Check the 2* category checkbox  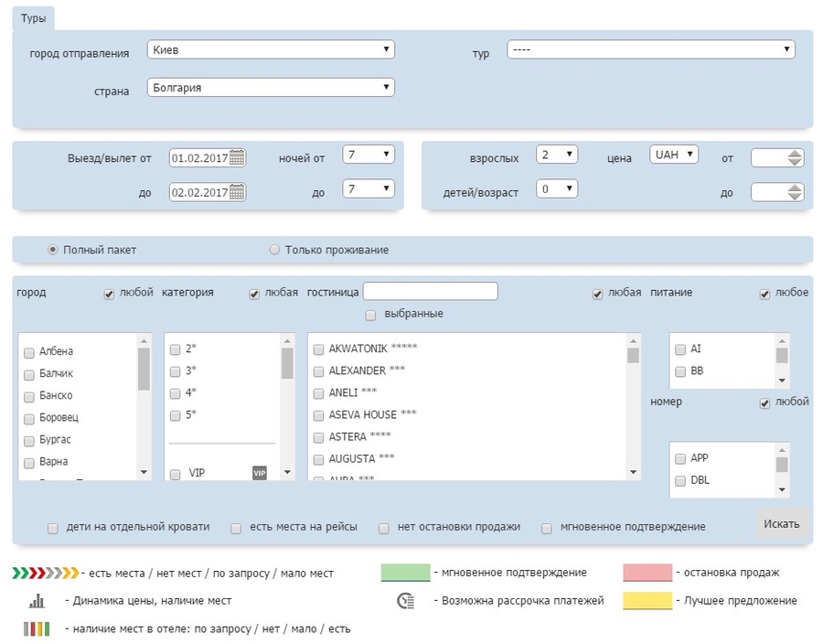[x=176, y=349]
